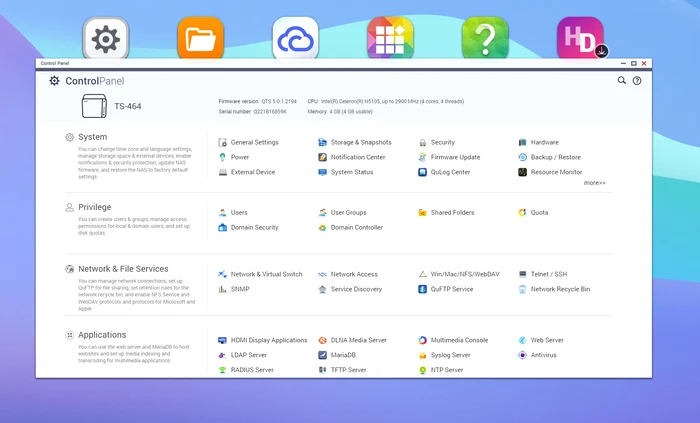Screen dimensions: 700x423
Task: Click the Firmware version QTS text
Action: (x=258, y=102)
